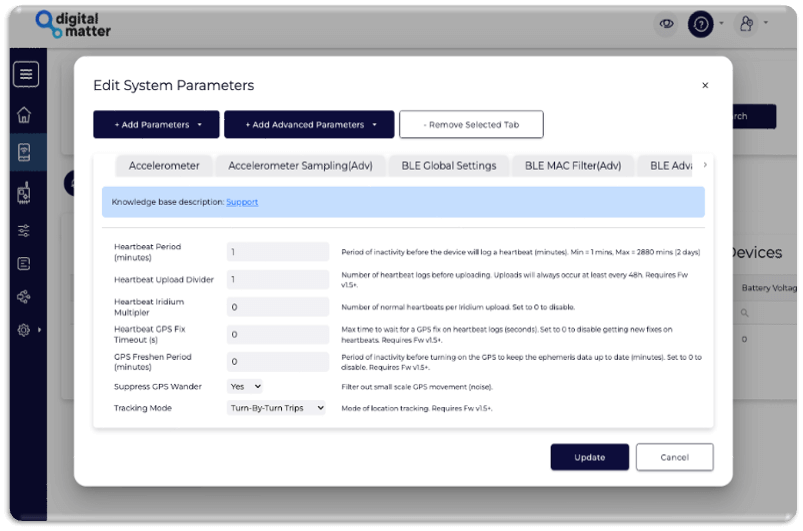Open the devices phone icon in sidebar

25,153
